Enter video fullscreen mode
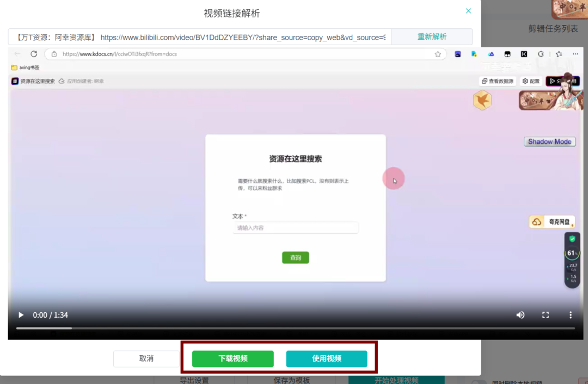 tap(545, 315)
